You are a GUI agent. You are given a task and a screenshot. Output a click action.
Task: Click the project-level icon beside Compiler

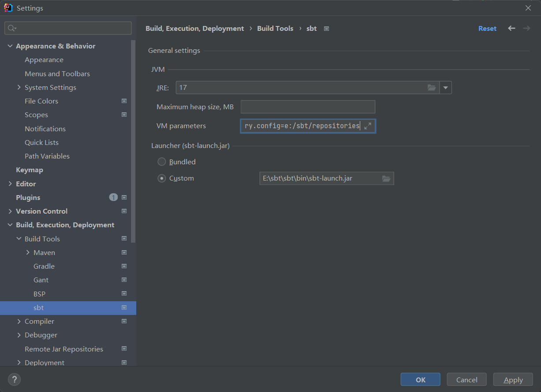coord(124,321)
